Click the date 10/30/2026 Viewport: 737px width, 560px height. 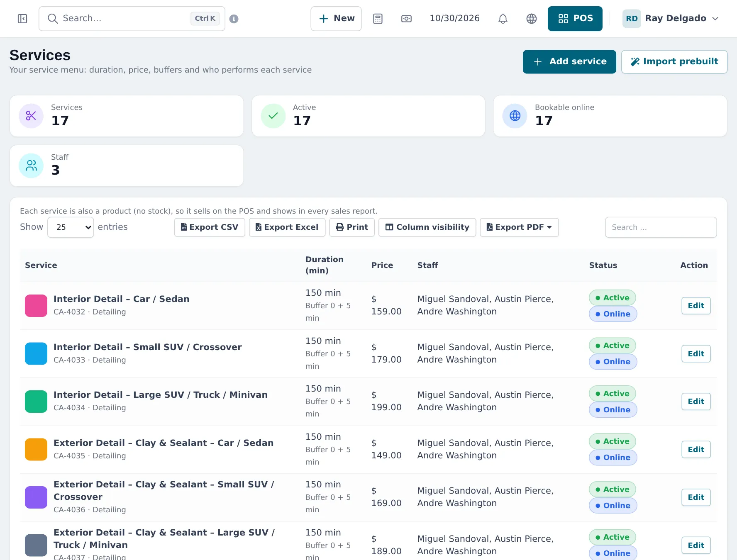tap(454, 19)
